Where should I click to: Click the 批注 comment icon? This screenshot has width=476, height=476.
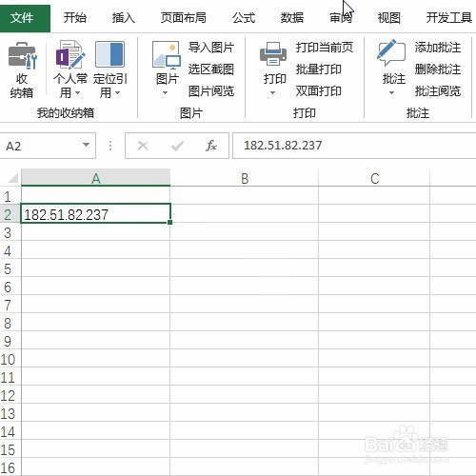391,52
